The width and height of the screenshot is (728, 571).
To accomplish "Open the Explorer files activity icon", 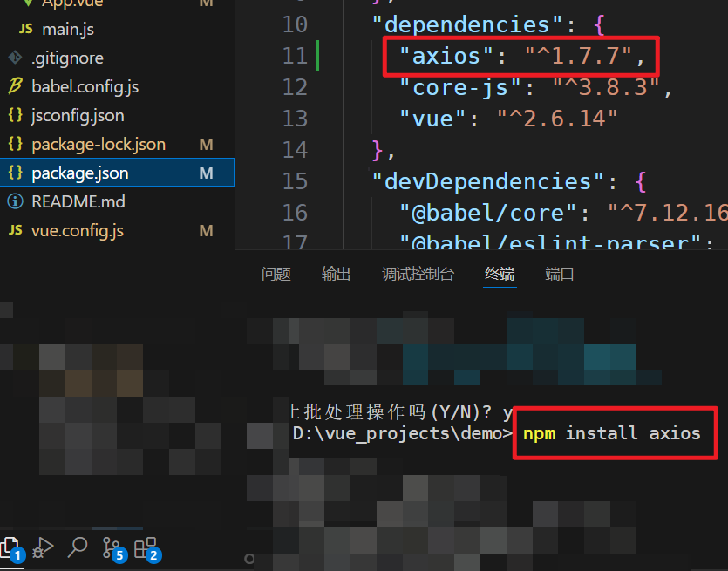I will (x=12, y=549).
